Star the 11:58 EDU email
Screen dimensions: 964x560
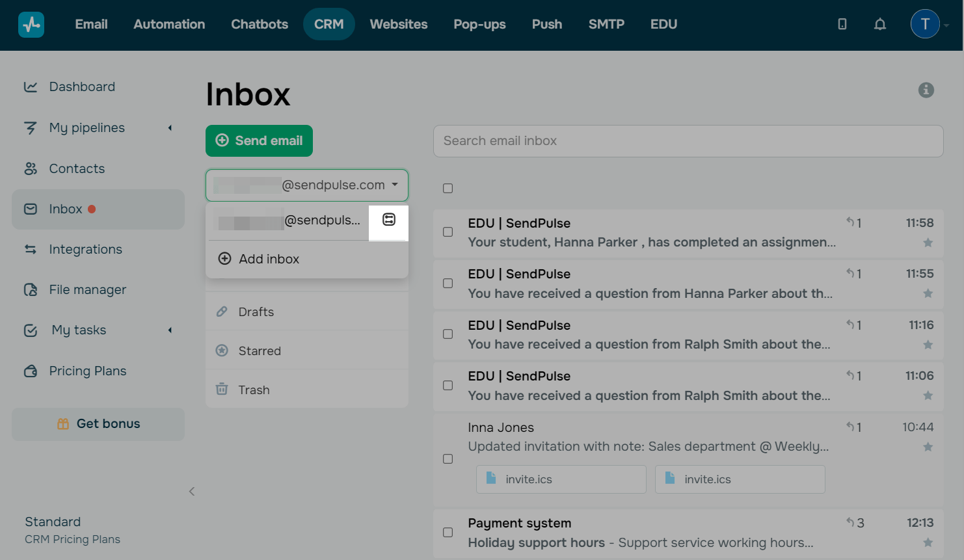[x=928, y=243]
